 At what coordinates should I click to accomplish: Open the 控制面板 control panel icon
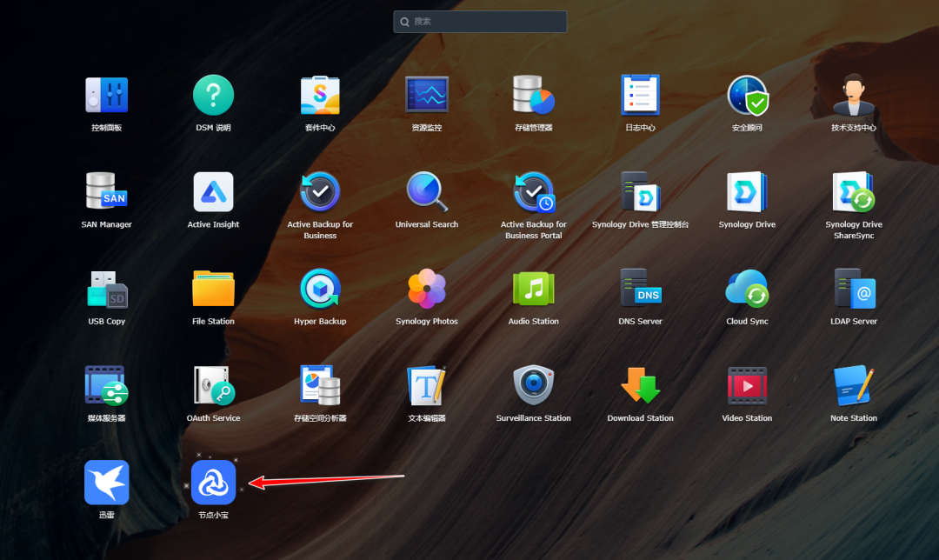pyautogui.click(x=107, y=96)
